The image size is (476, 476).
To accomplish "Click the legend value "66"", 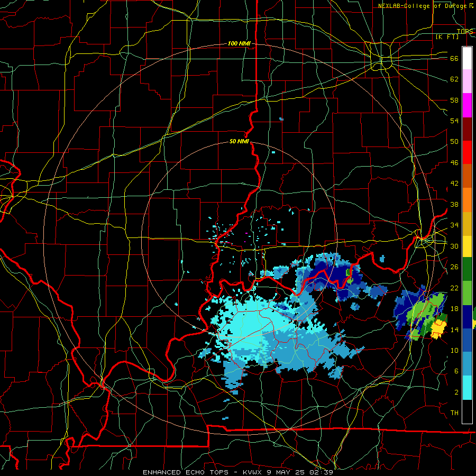I will point(454,58).
